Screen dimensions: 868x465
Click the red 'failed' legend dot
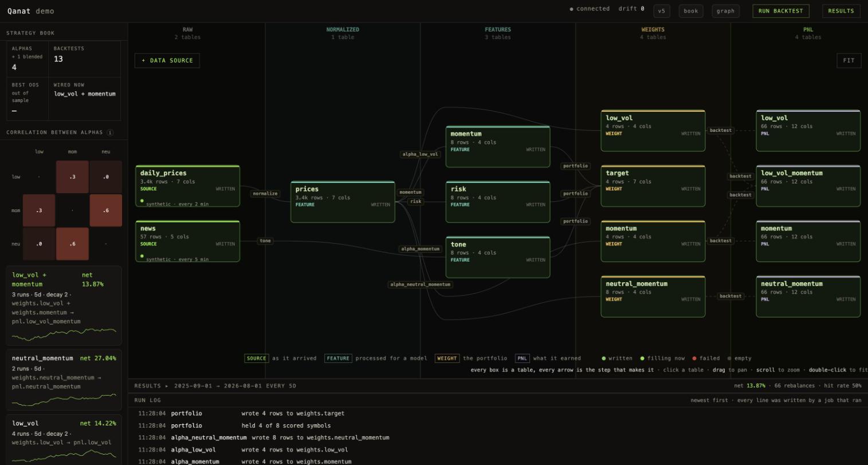coord(694,358)
